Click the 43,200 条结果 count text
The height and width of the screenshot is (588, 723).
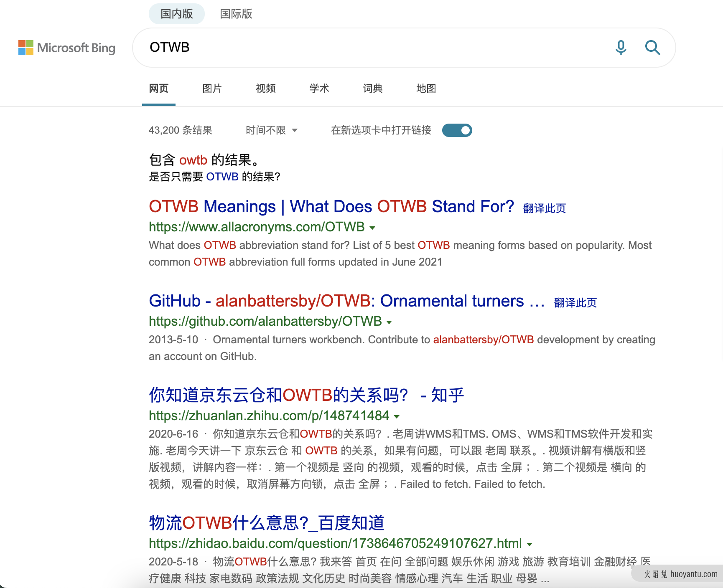181,130
